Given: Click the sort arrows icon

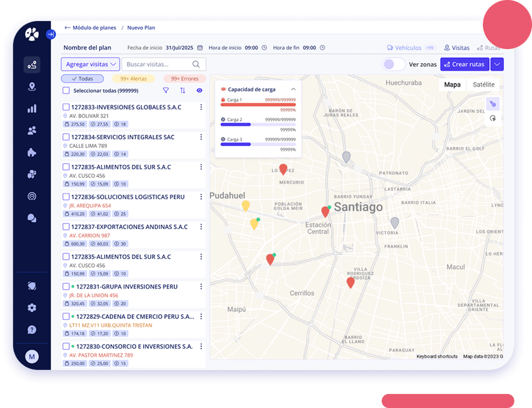Looking at the screenshot, I should [183, 91].
